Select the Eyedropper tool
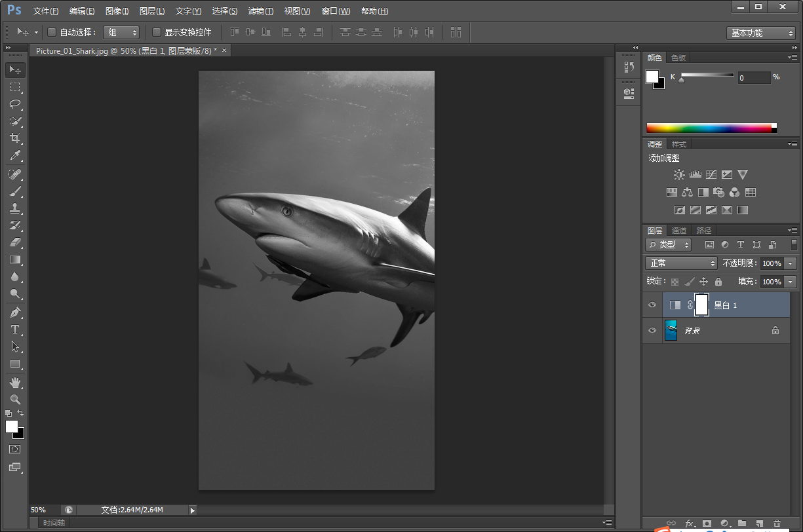Screen dimensions: 803x532 point(14,155)
